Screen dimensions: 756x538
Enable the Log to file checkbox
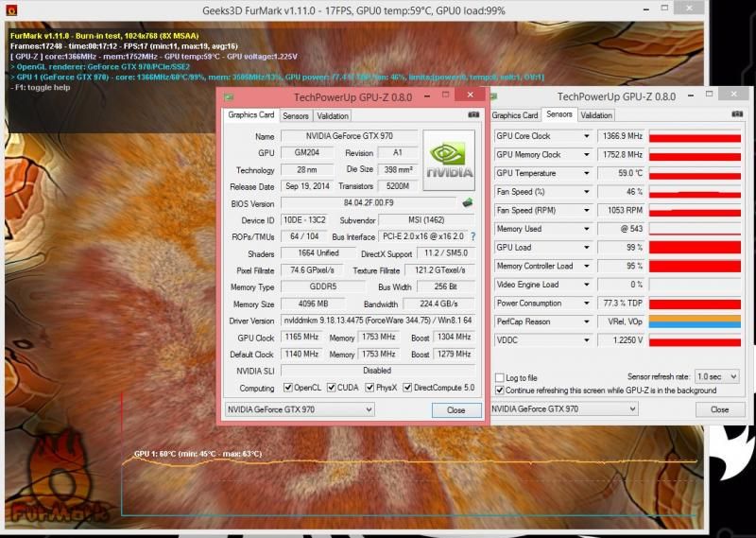click(500, 377)
